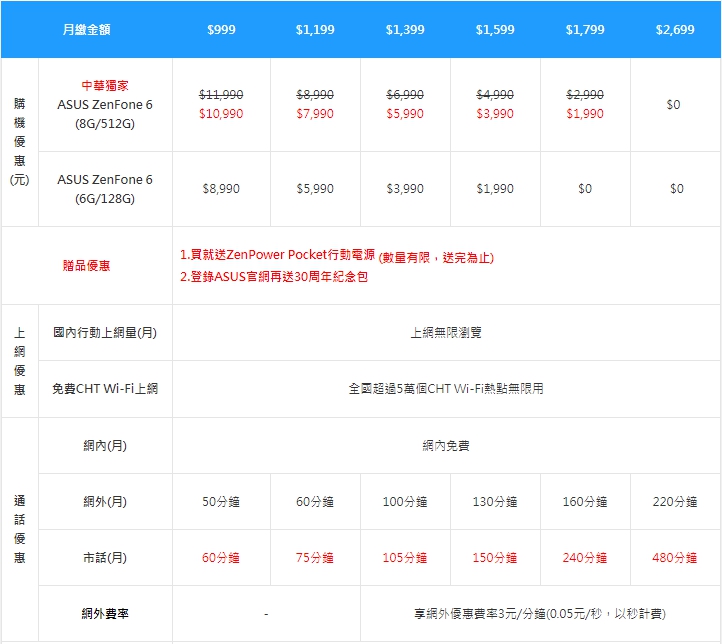Screen dimensions: 722x644
Task: Click the ASUS ZenFone 6 (6G/128G) model name
Action: 105,189
